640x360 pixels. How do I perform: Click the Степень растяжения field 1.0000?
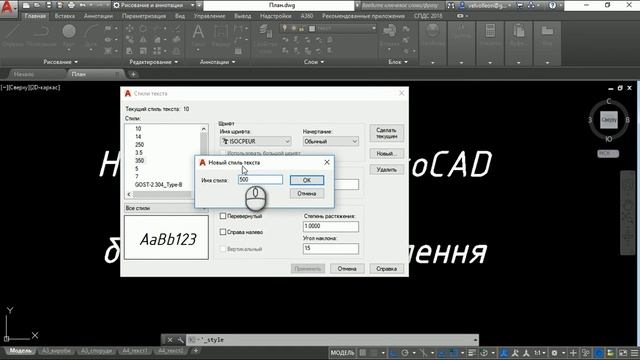pyautogui.click(x=331, y=226)
